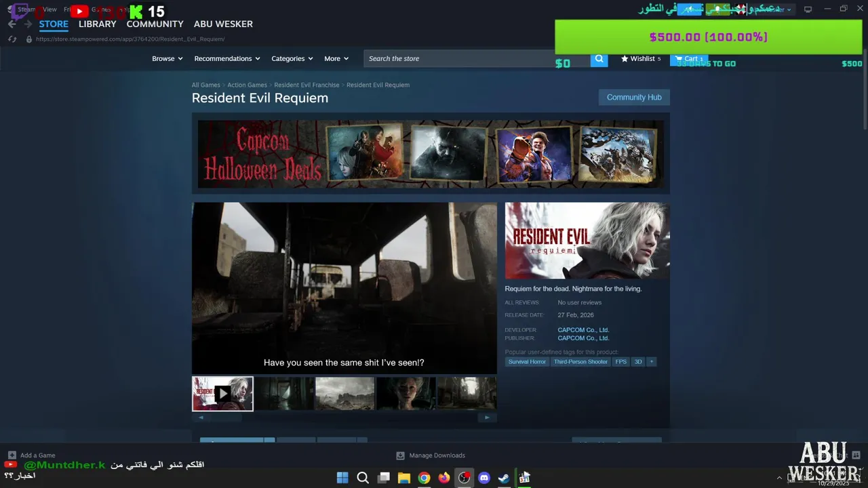The image size is (868, 488).
Task: Open the Resident Evil Requiem breadcrumb link
Action: coord(378,85)
